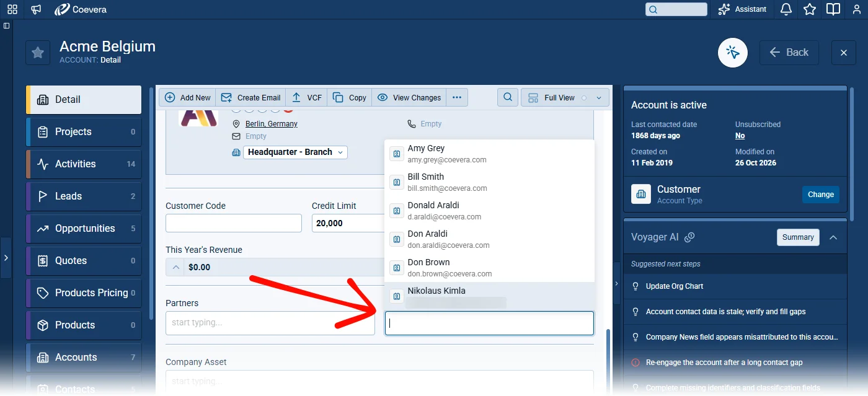The height and width of the screenshot is (396, 868).
Task: Open Voyager AI Summary
Action: [798, 237]
